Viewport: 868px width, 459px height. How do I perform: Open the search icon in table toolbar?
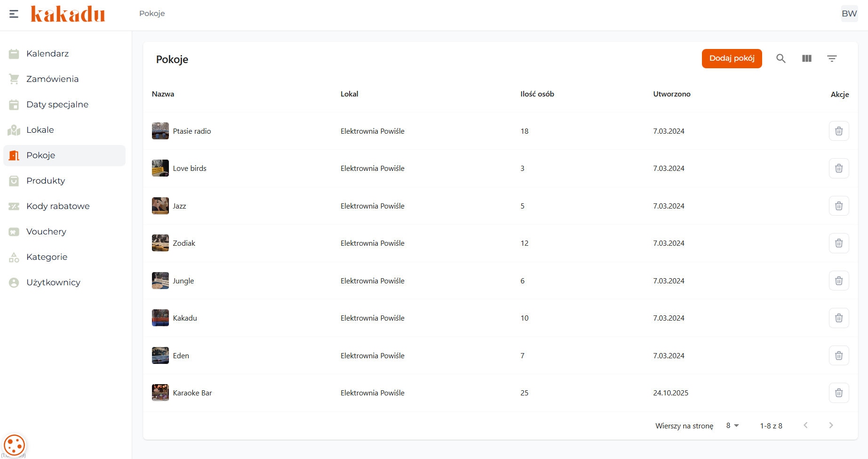coord(780,58)
